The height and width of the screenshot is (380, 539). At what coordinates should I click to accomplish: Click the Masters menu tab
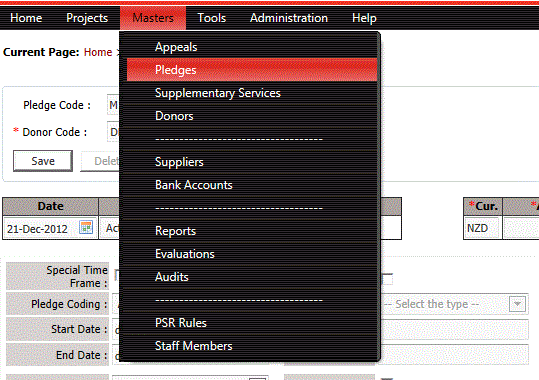153,18
